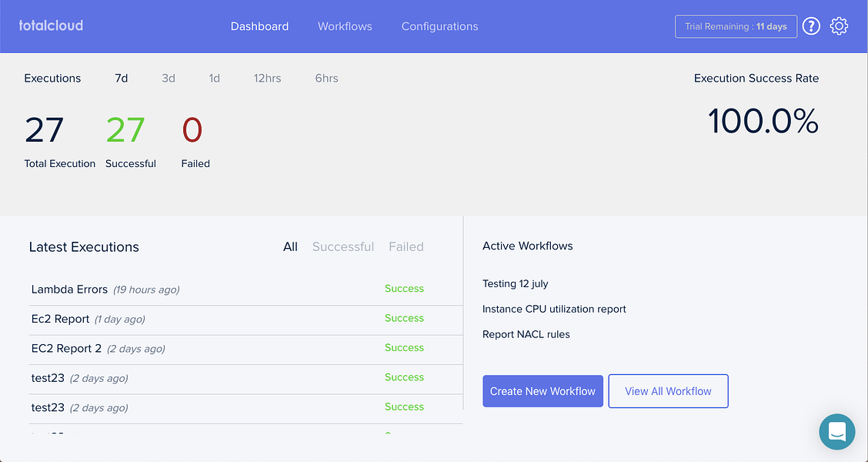Open the Testing 12 july workflow

tap(516, 283)
